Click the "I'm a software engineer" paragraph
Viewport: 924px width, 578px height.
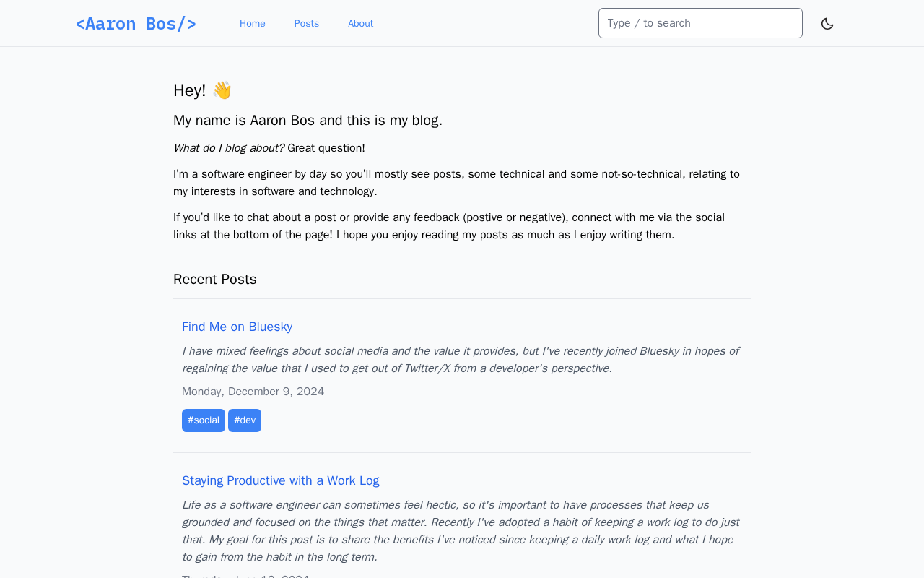click(456, 183)
